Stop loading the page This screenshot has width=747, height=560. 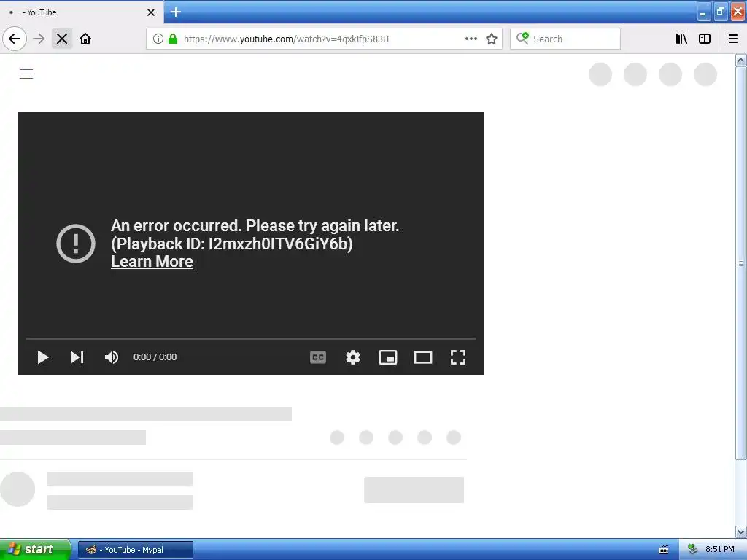[62, 39]
